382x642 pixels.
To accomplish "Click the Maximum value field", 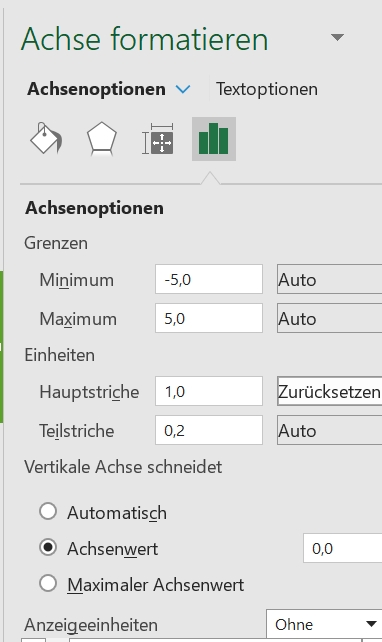I will click(209, 318).
